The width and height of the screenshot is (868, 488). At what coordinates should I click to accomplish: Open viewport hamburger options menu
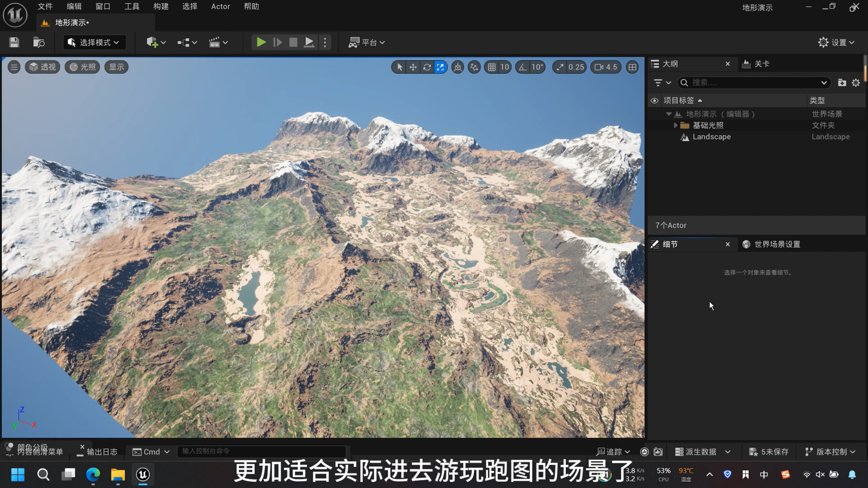coord(14,67)
